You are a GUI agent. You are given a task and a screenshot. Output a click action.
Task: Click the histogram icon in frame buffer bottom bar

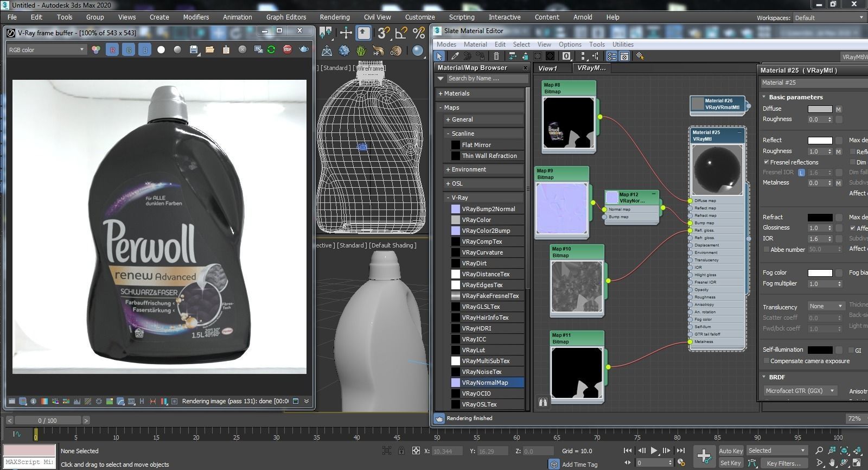coord(76,401)
